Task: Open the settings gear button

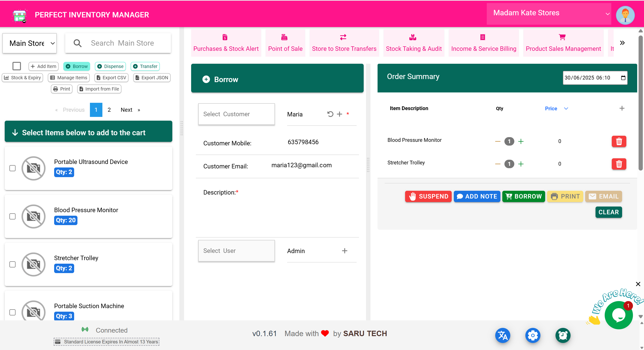Action: (x=533, y=335)
